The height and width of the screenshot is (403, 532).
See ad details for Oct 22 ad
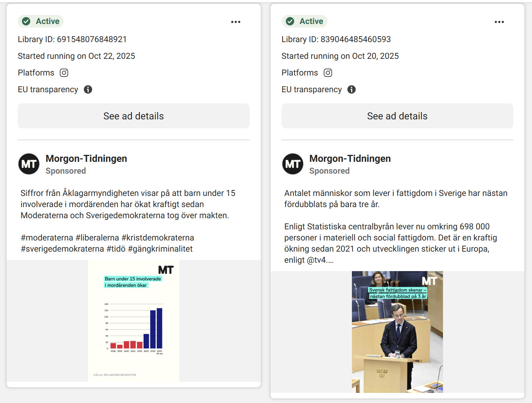coord(134,116)
